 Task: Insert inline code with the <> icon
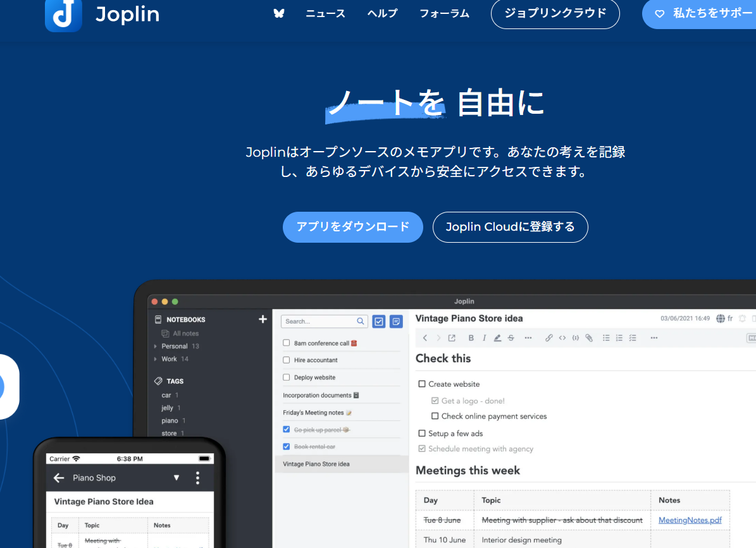tap(562, 338)
